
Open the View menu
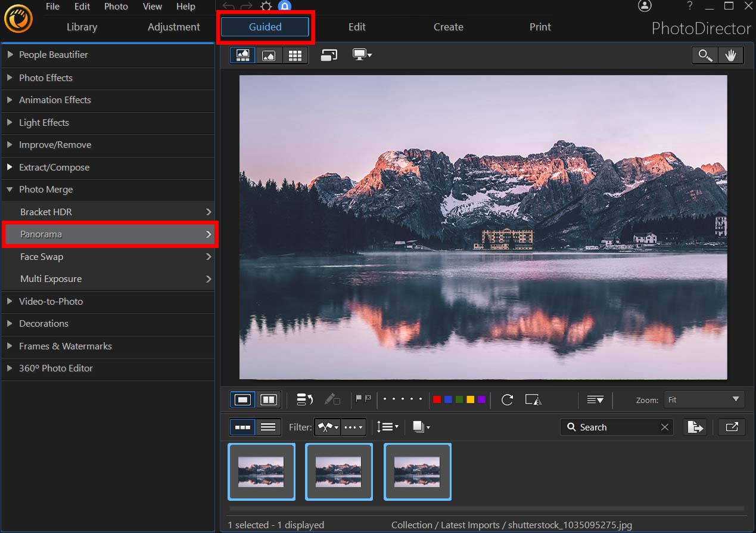[x=152, y=7]
